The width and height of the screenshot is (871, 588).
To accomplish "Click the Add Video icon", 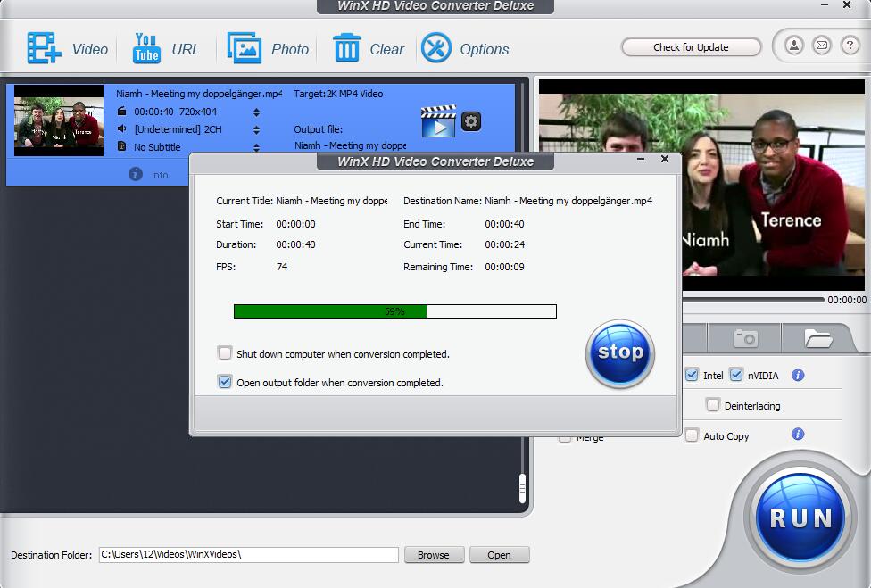I will coord(44,48).
